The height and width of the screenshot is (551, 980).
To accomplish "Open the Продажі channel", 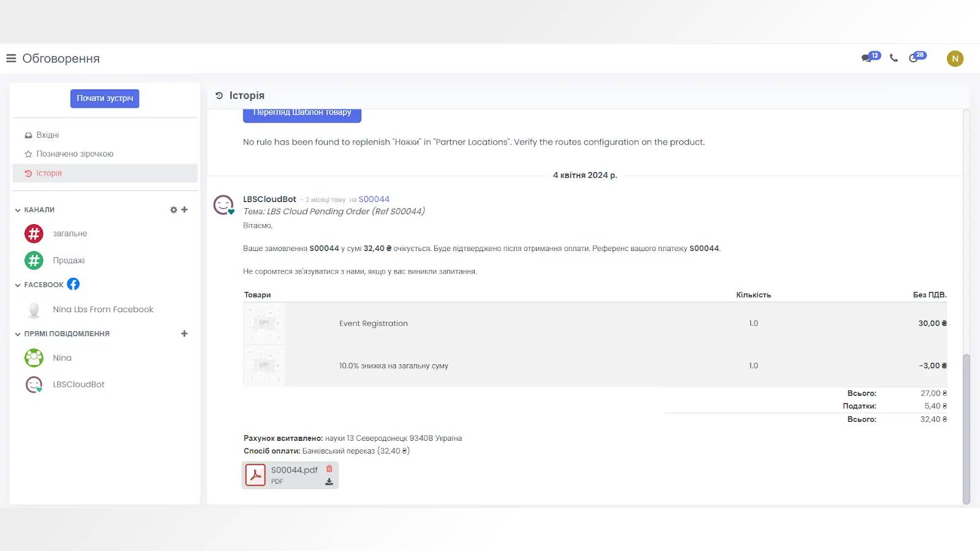I will (x=69, y=260).
